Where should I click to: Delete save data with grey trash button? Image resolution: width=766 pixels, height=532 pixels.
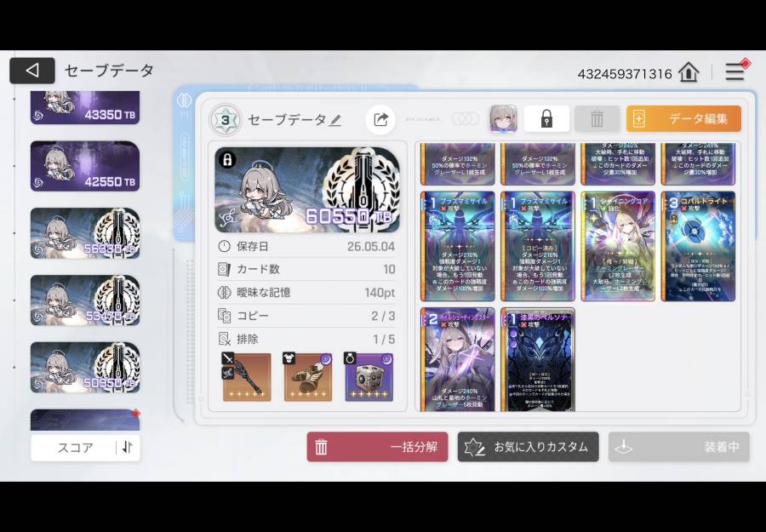point(597,118)
